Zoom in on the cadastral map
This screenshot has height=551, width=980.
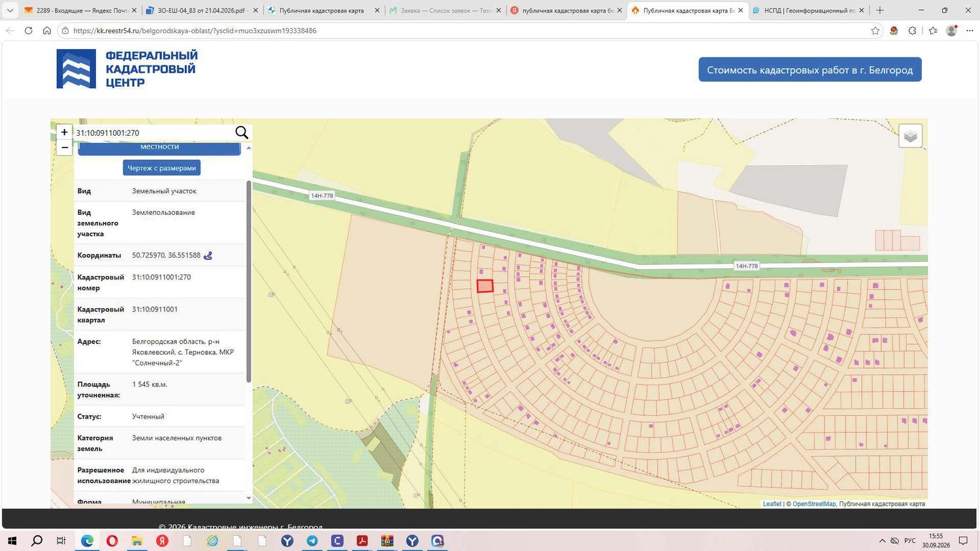[x=64, y=132]
